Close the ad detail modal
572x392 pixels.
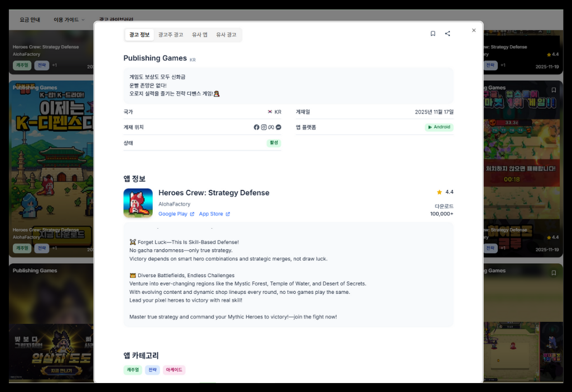[473, 30]
